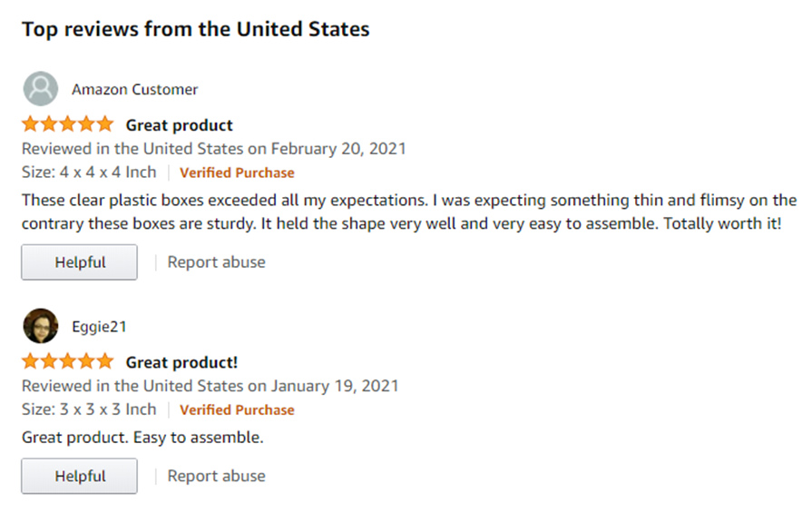
Task: Click the Amazon Customer default avatar icon
Action: tap(40, 89)
